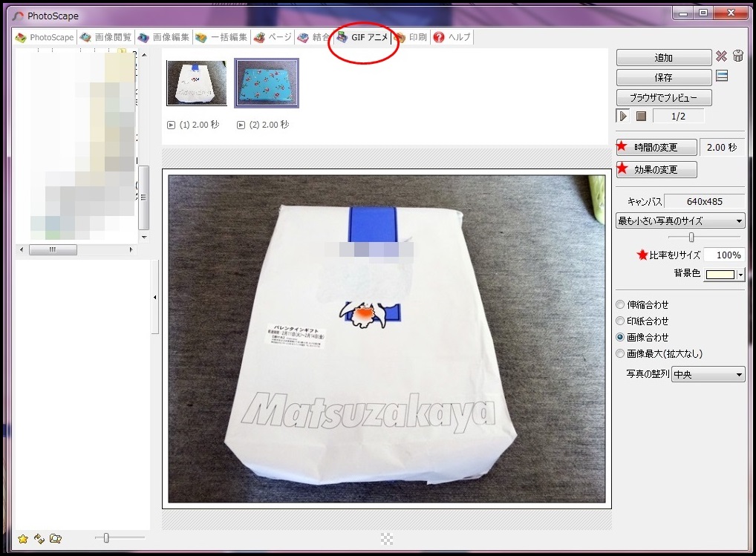Click play icon next to (1) 2.00 秒
The height and width of the screenshot is (556, 756).
[171, 125]
